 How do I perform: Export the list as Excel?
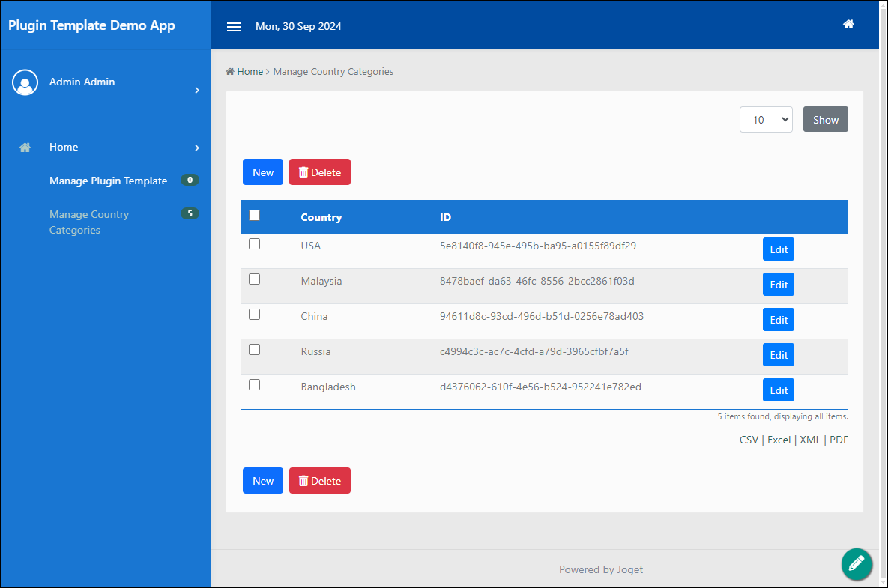779,440
